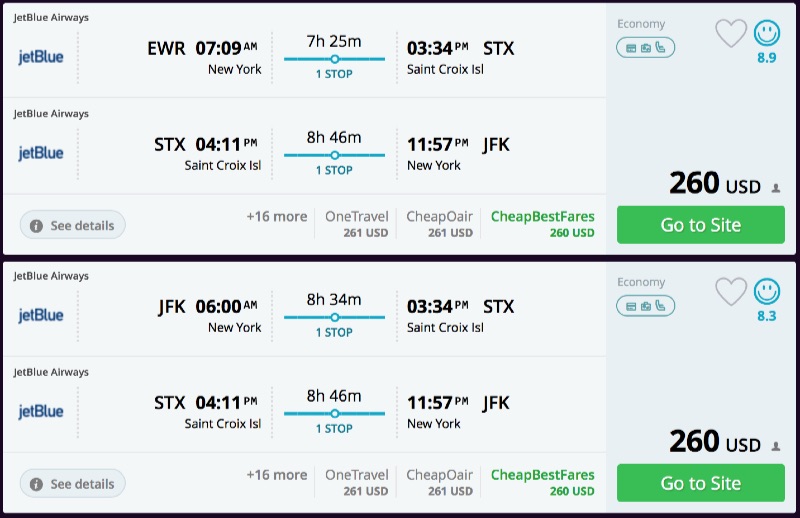Open See details for the second result
The width and height of the screenshot is (800, 518).
point(73,484)
